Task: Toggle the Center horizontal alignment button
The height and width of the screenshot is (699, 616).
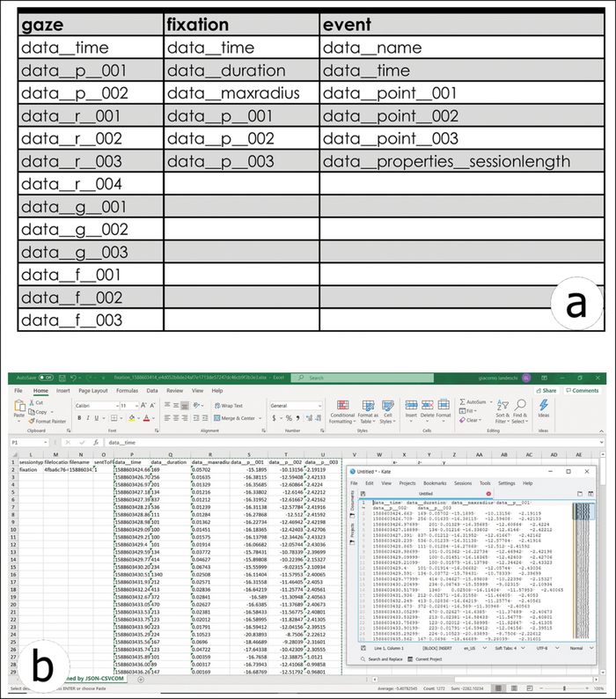Action: tap(176, 418)
